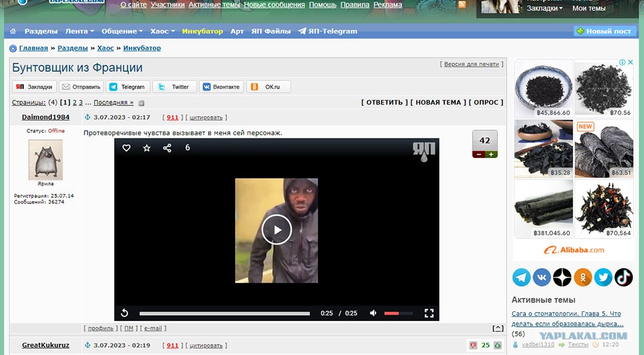Open Мои темы in the user panel
This screenshot has width=644, height=355.
(589, 8)
